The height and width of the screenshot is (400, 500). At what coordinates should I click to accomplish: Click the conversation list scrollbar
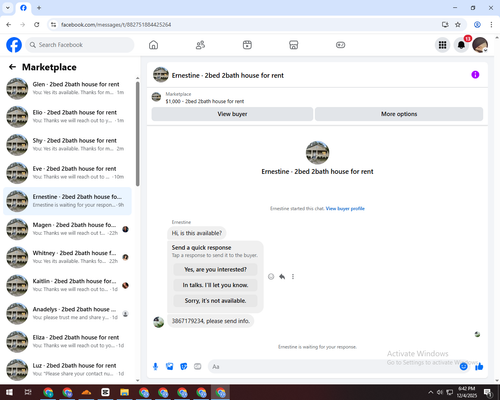138,133
